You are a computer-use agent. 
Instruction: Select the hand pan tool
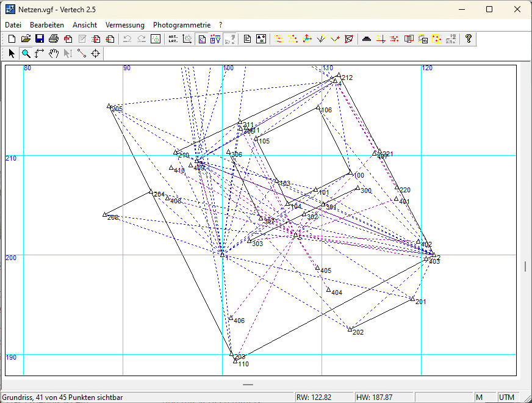[54, 54]
